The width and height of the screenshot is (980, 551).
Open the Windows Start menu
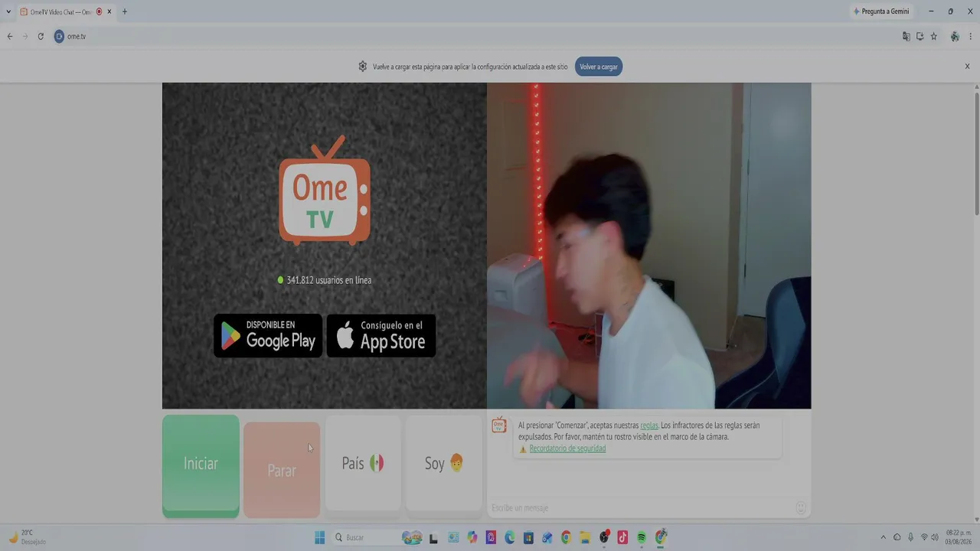coord(320,537)
